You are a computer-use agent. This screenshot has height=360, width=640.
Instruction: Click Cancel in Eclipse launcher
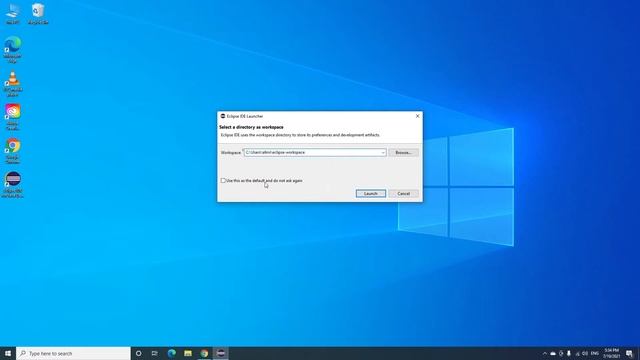tap(403, 193)
